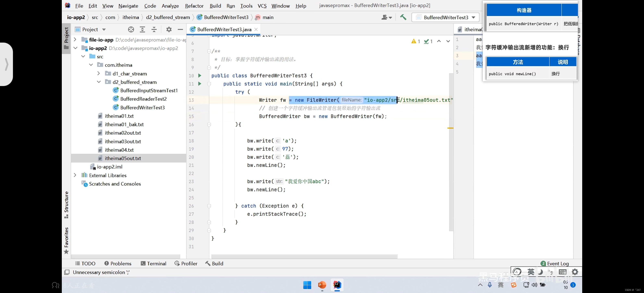Click the Sogou input method tray icon
This screenshot has width=644, height=293.
(x=513, y=285)
